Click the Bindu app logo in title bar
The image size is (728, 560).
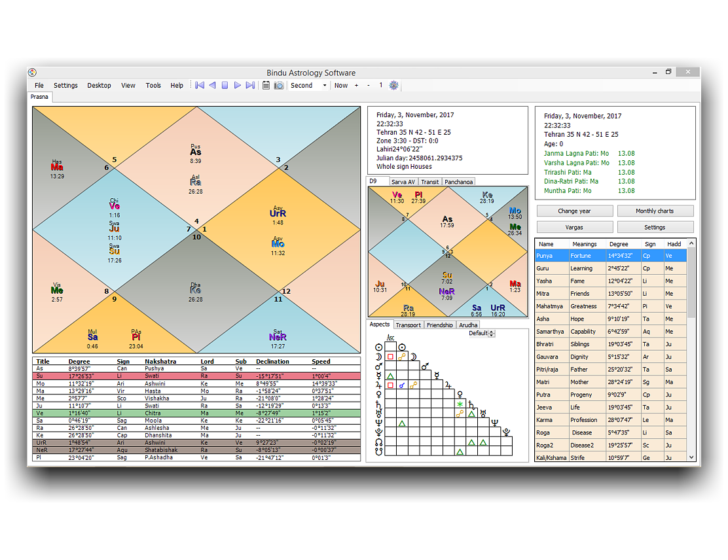(33, 73)
